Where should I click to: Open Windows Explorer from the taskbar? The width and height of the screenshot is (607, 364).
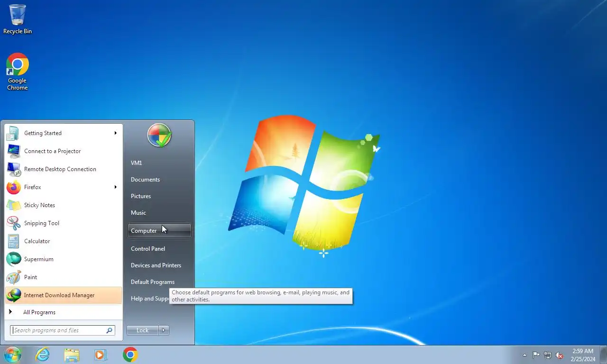72,355
